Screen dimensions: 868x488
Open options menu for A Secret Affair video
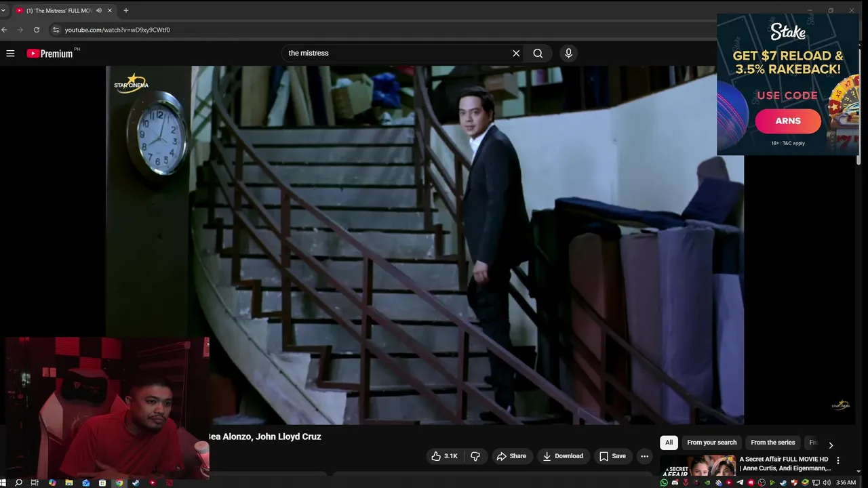pyautogui.click(x=838, y=460)
